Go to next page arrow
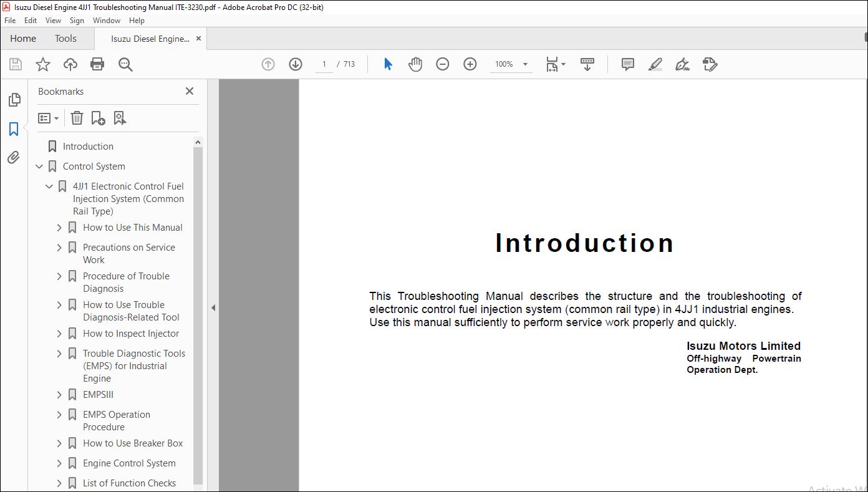This screenshot has height=492, width=868. click(x=296, y=64)
